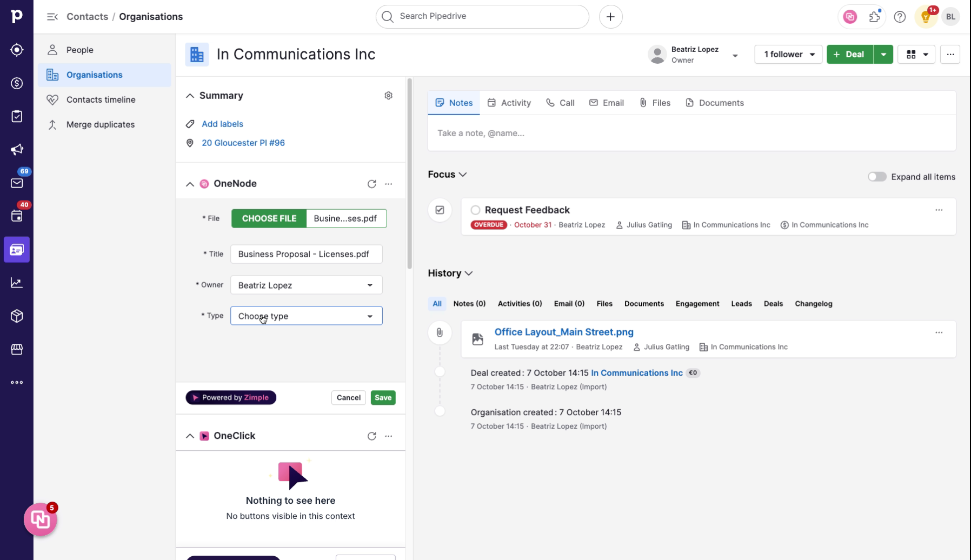Open the Owner dropdown showing Beatriz Lopez
Image resolution: width=971 pixels, height=560 pixels.
pyautogui.click(x=306, y=285)
